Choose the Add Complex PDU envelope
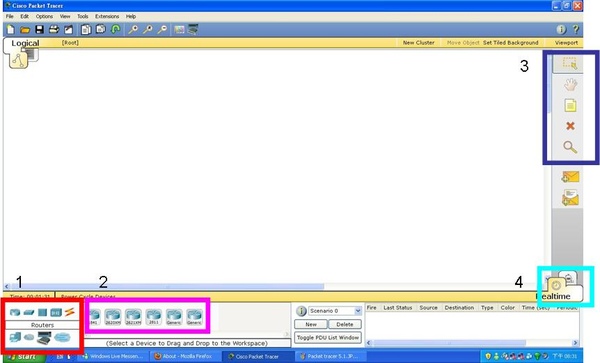 click(x=570, y=198)
